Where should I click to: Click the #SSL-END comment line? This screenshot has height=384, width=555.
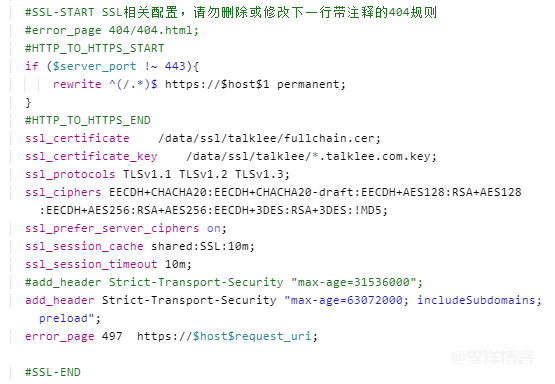pos(53,372)
